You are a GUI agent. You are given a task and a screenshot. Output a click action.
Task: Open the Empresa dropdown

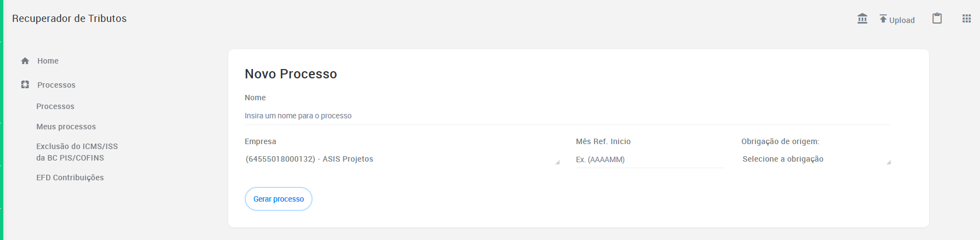402,159
